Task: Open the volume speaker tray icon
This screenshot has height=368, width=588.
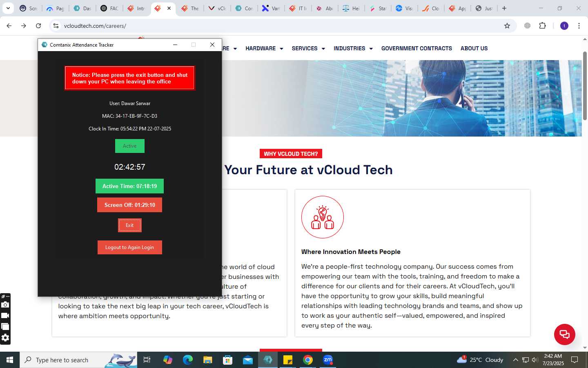Action: click(535, 360)
